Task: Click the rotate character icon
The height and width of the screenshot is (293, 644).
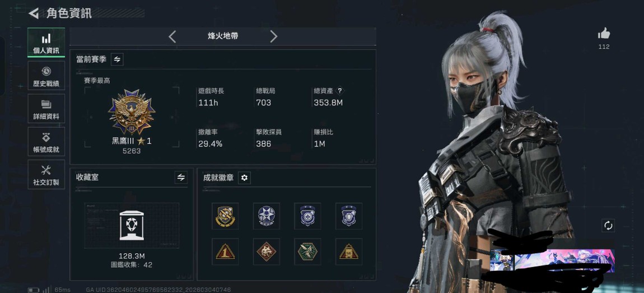Action: 608,225
